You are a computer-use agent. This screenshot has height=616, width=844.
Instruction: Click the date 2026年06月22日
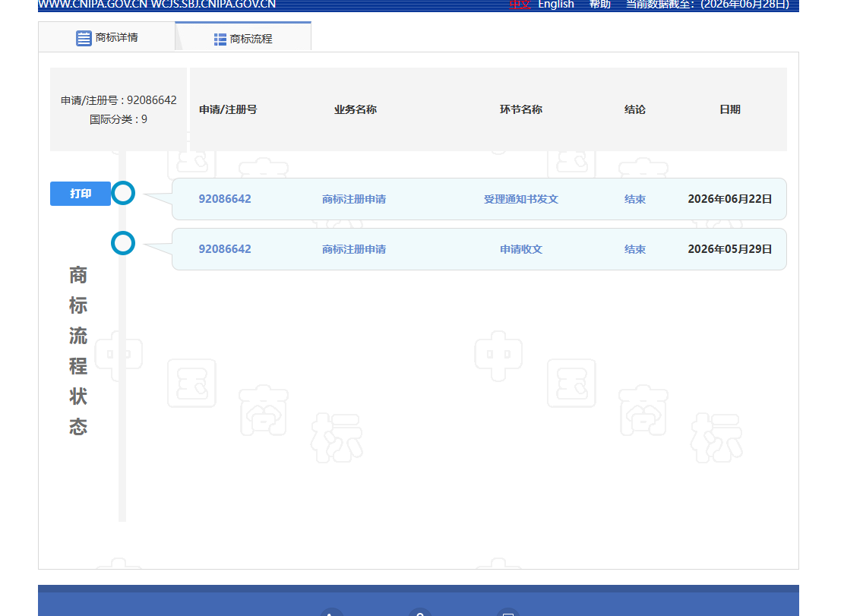click(x=729, y=199)
